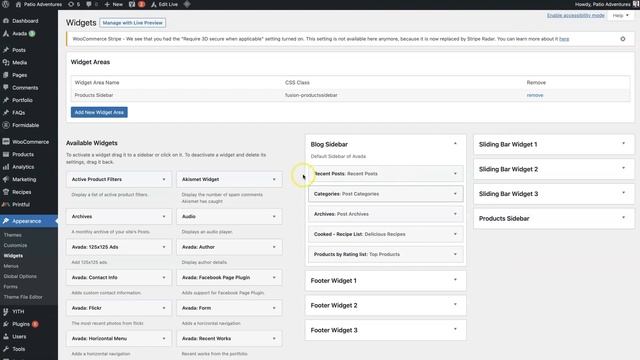
Task: Click the Marketing megaphone icon
Action: click(6, 179)
